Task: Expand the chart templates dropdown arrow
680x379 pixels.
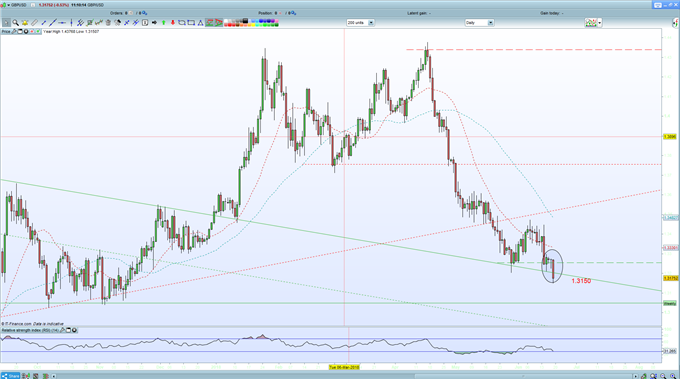Action: point(599,23)
